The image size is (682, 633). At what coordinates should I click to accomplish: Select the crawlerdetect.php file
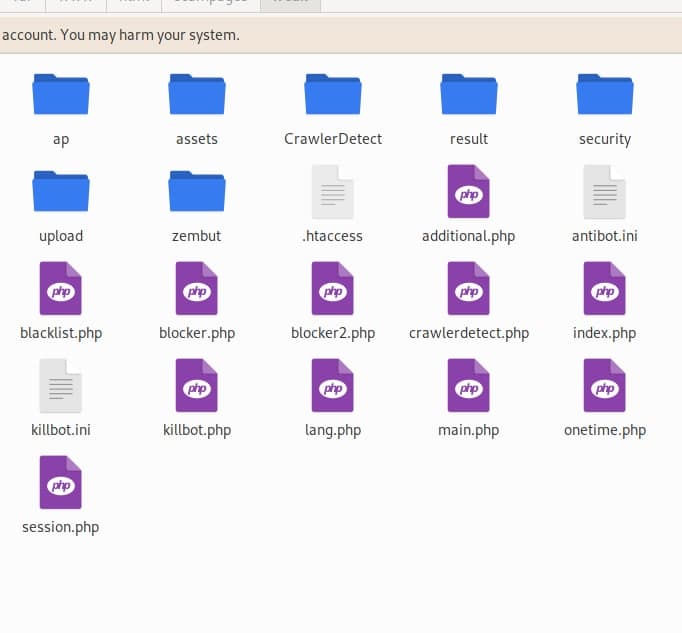point(469,289)
